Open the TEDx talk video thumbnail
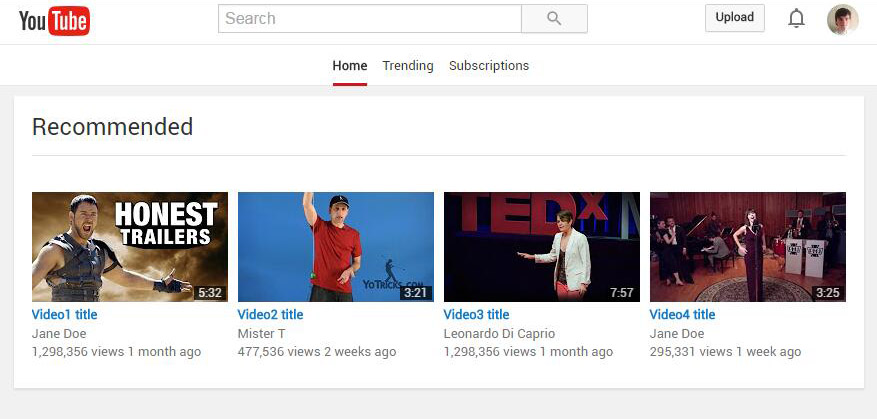This screenshot has height=419, width=877. point(542,247)
